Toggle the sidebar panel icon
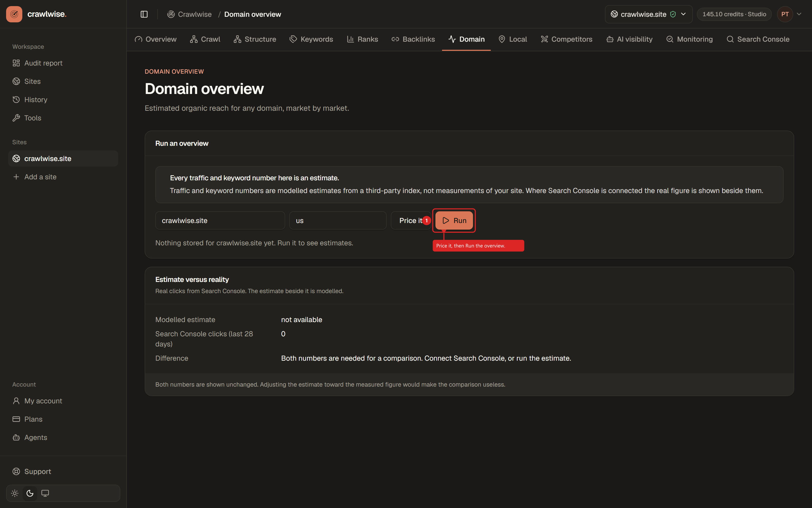812x508 pixels. 144,14
